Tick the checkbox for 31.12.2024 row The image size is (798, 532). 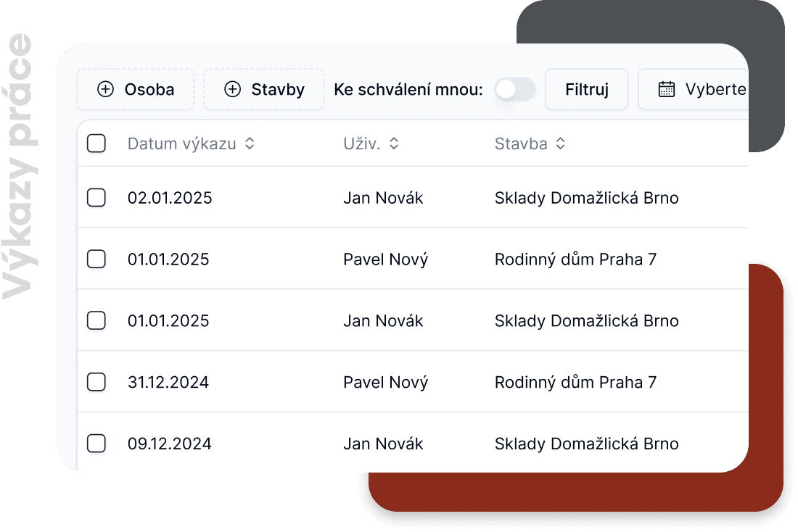[96, 382]
